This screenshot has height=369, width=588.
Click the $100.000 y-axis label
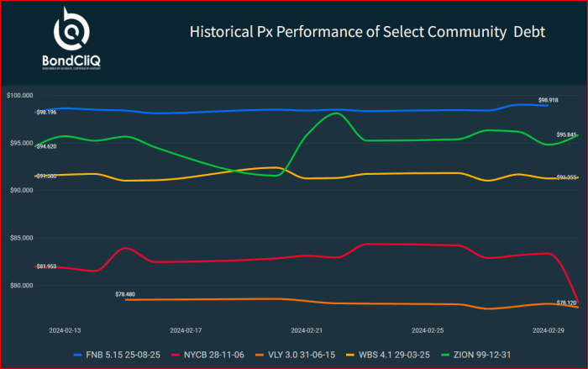coord(20,95)
